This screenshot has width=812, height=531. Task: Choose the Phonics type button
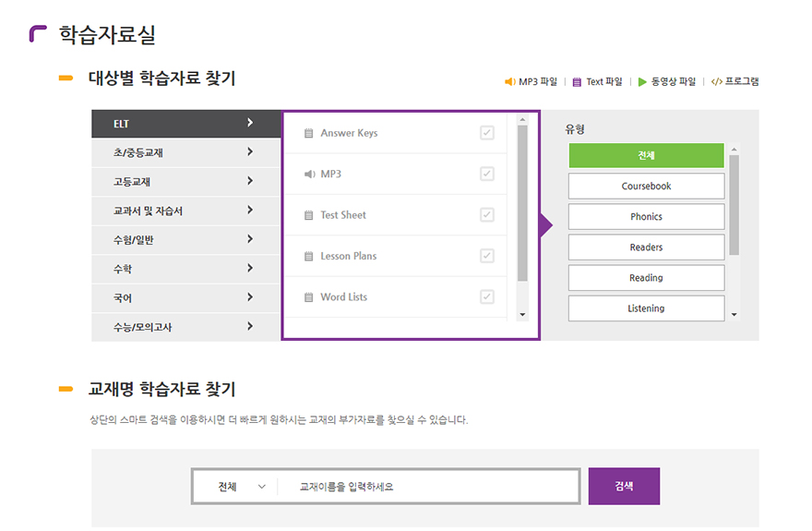646,216
